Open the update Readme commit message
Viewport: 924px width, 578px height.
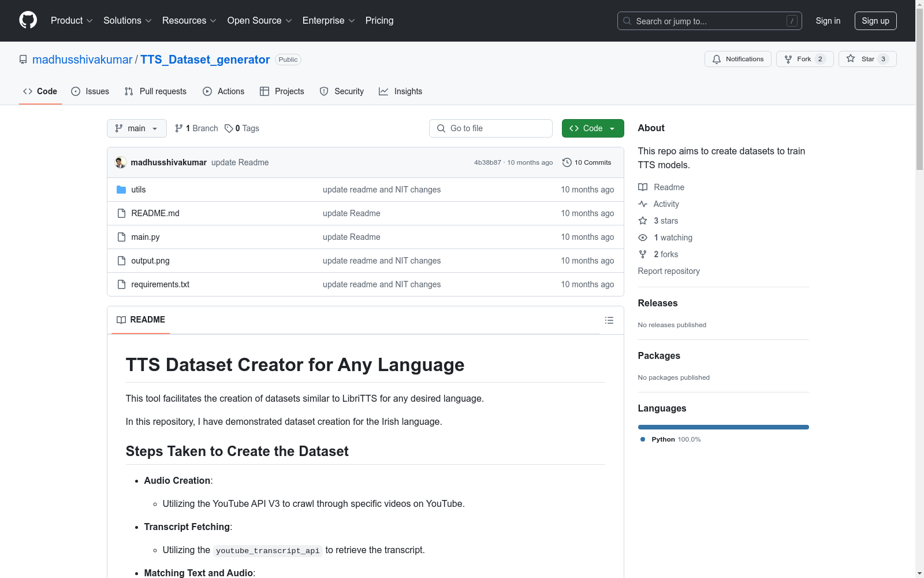point(240,162)
